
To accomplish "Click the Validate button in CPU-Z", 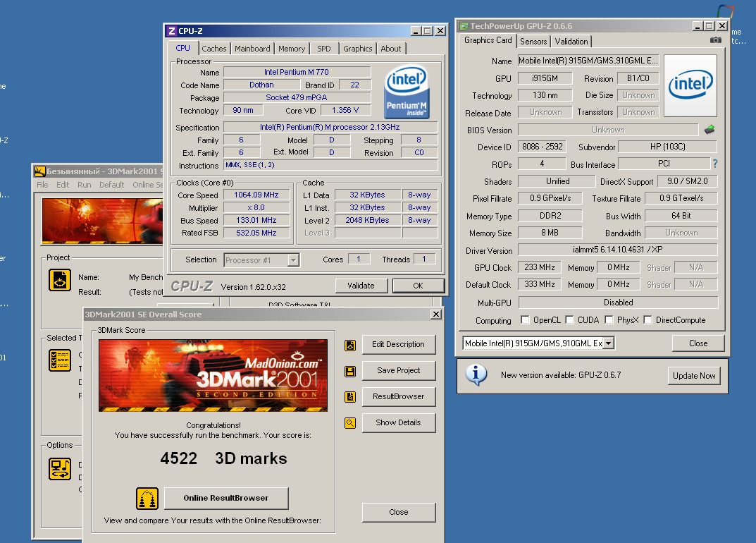I will click(x=361, y=286).
